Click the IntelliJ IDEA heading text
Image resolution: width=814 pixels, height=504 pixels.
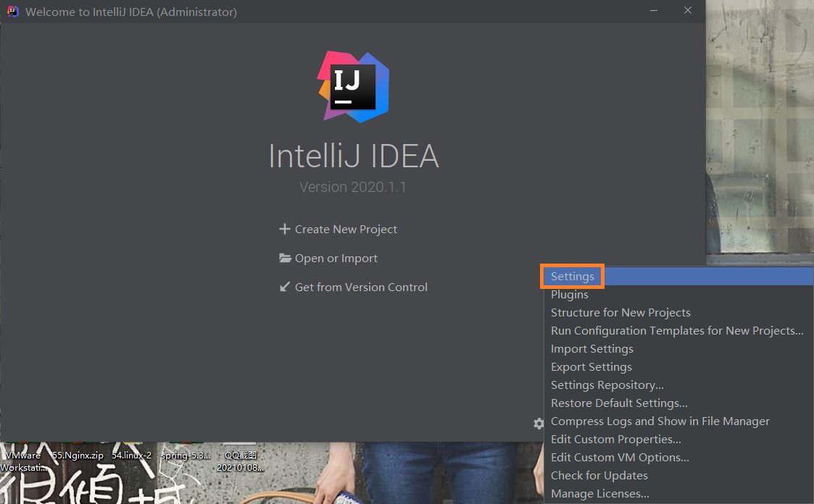coord(354,156)
